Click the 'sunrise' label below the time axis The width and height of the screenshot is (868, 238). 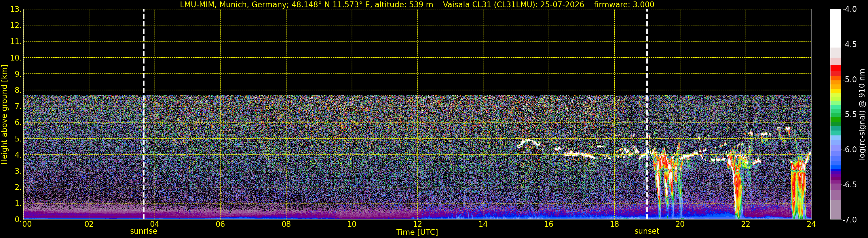[144, 231]
